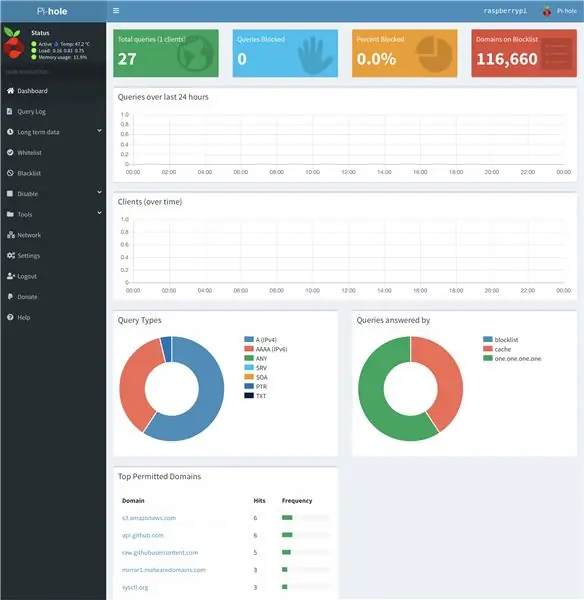
Task: Toggle the sidebar with the hamburger icon
Action: (x=116, y=11)
